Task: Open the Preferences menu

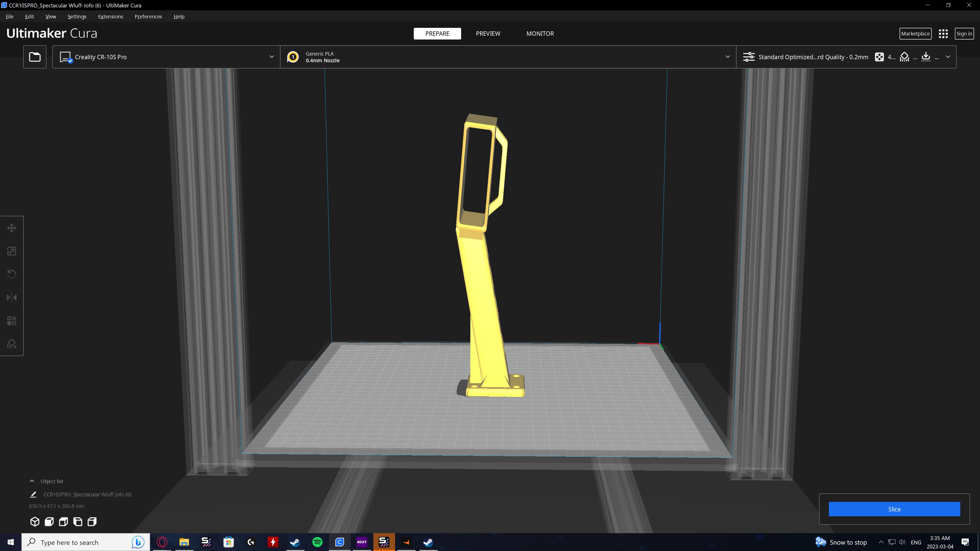Action: 148,17
